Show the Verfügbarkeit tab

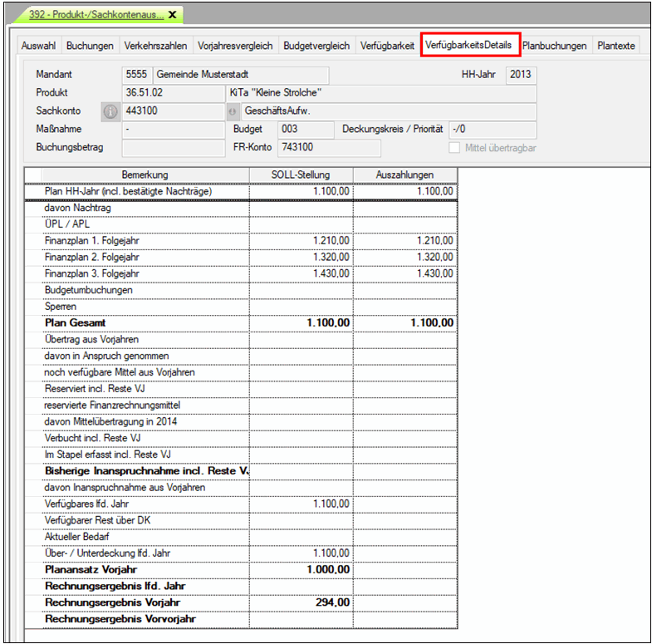[387, 46]
